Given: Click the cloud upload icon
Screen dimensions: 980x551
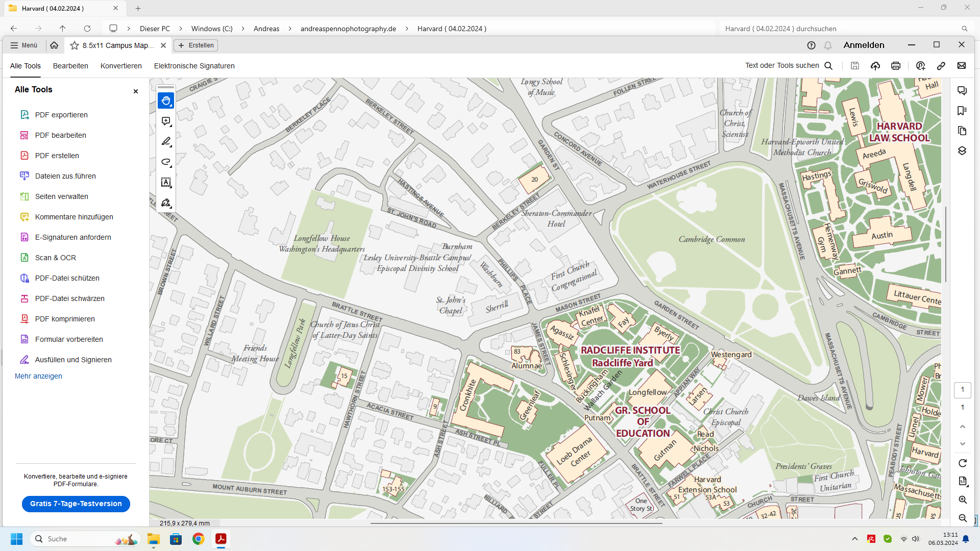Looking at the screenshot, I should (x=875, y=66).
